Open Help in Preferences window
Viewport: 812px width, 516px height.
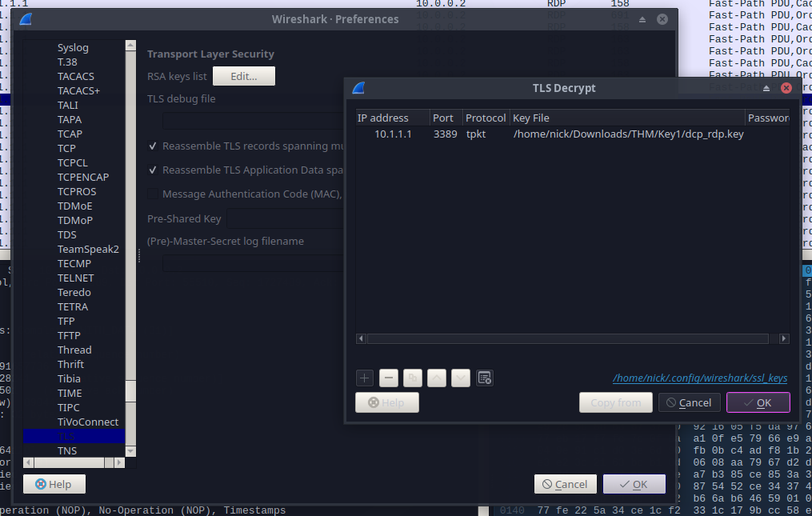coord(54,484)
